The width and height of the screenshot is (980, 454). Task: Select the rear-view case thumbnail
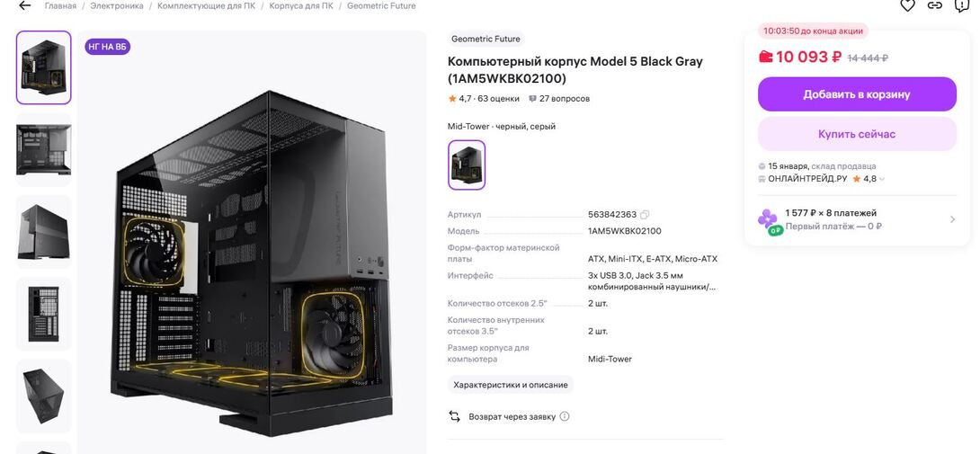click(x=44, y=313)
